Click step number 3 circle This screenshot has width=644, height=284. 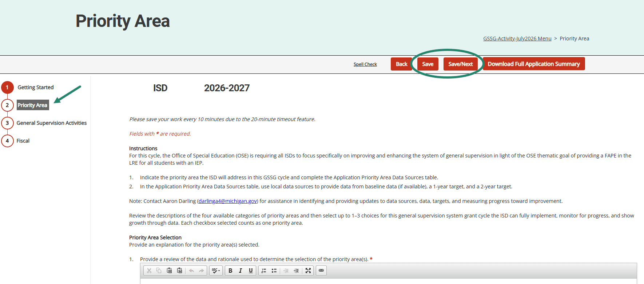(7, 123)
